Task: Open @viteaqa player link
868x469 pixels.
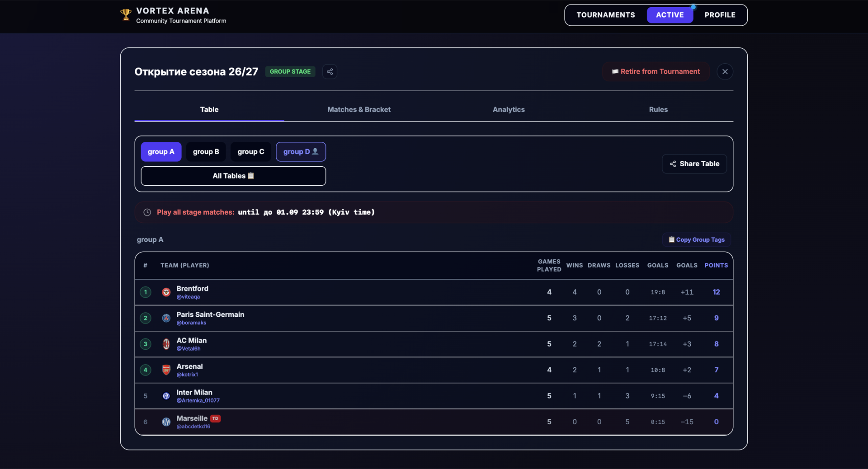Action: coord(188,297)
